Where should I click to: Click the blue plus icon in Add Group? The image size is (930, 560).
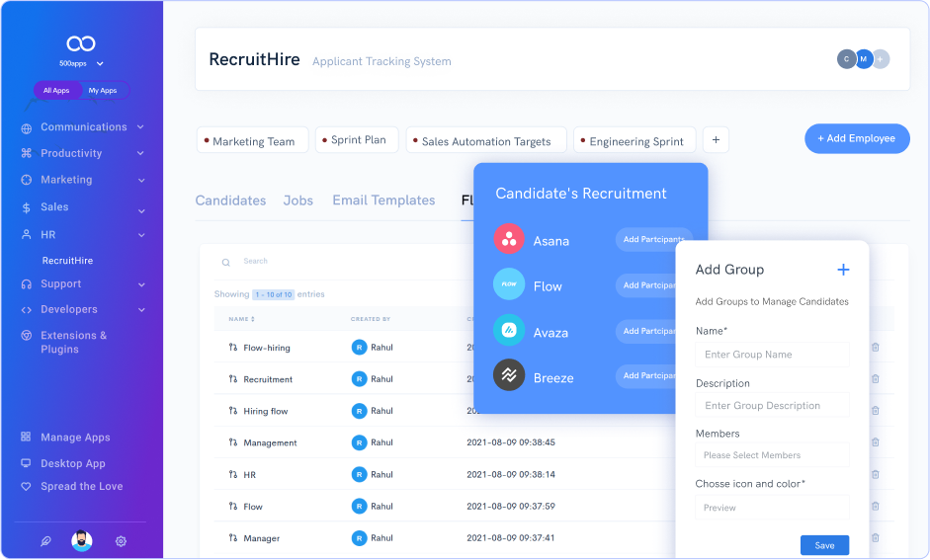click(x=843, y=270)
